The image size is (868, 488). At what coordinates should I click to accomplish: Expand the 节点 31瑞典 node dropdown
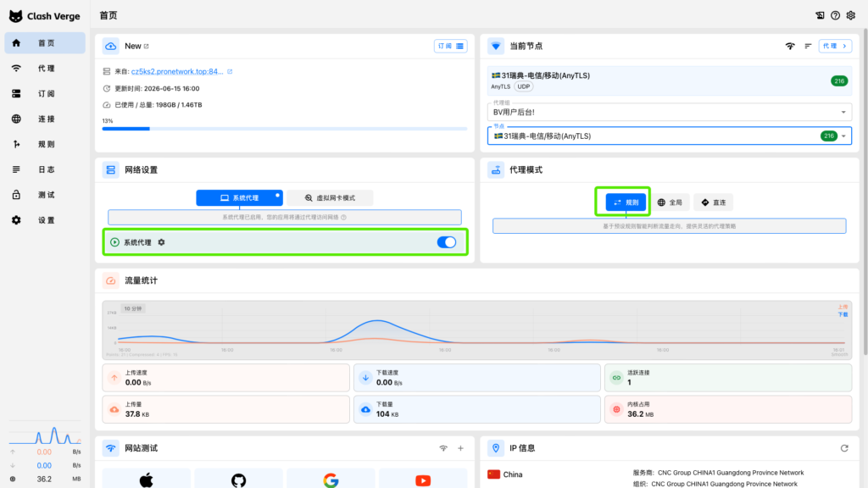pyautogui.click(x=670, y=136)
